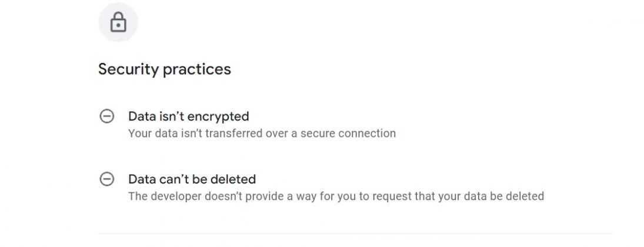Click the horizontal divider line below the section
The width and height of the screenshot is (644, 247).
coord(355,233)
